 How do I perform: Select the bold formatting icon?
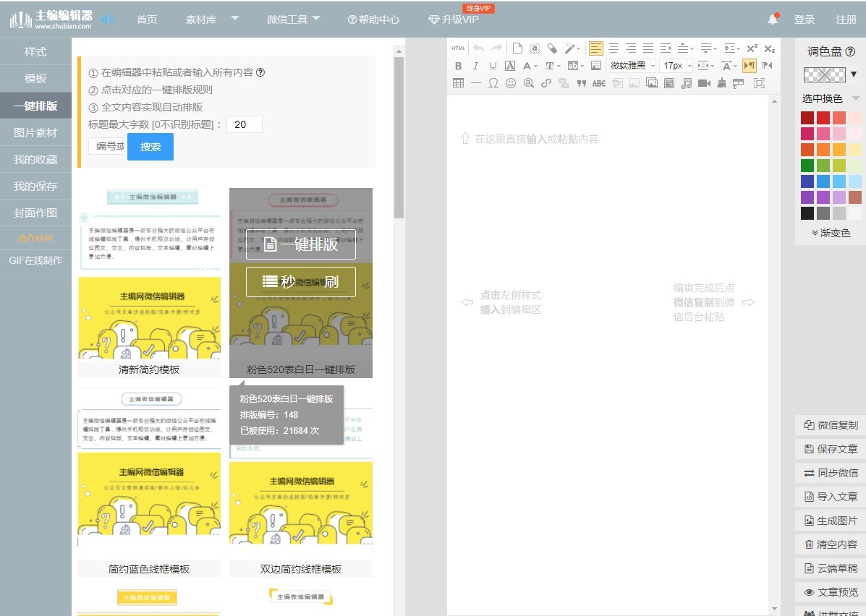[x=458, y=65]
